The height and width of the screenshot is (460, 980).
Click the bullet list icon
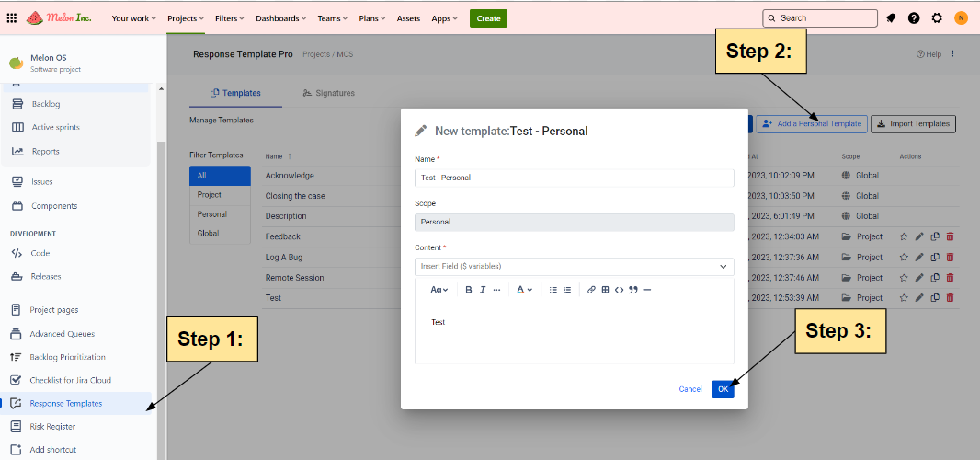point(553,290)
